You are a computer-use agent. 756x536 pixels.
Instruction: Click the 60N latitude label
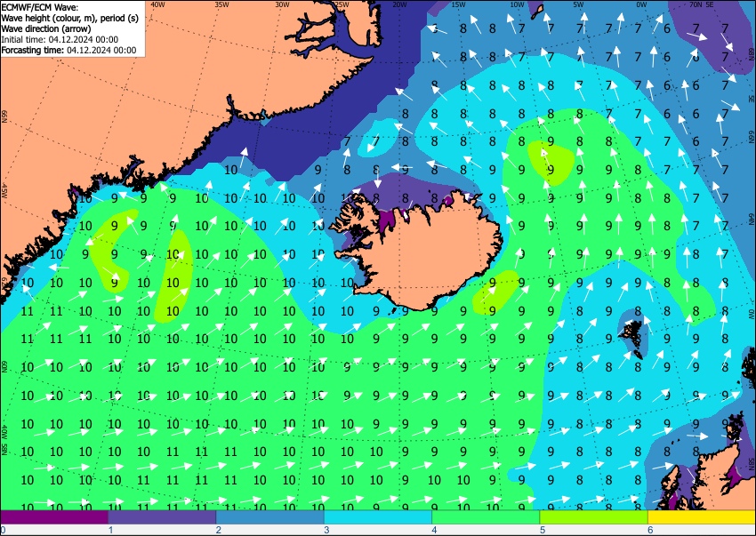(4, 366)
